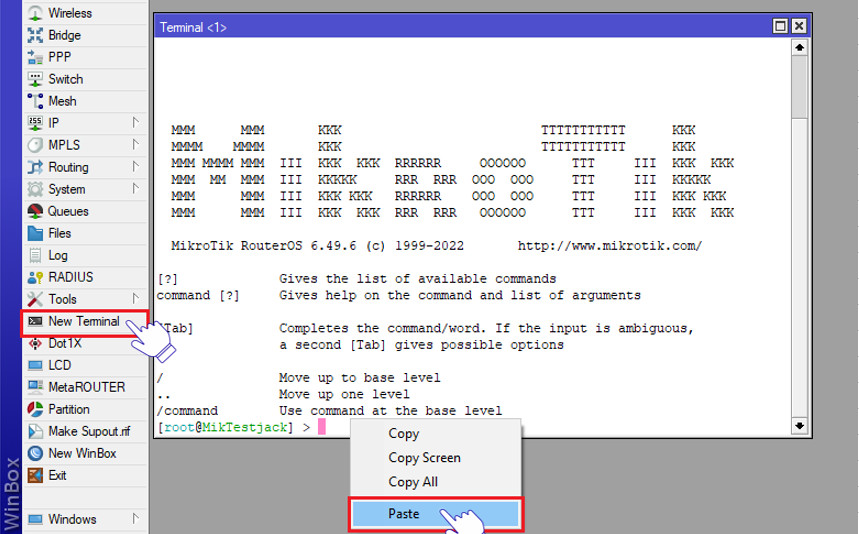Click the Routing icon
The image size is (859, 534).
tap(35, 167)
